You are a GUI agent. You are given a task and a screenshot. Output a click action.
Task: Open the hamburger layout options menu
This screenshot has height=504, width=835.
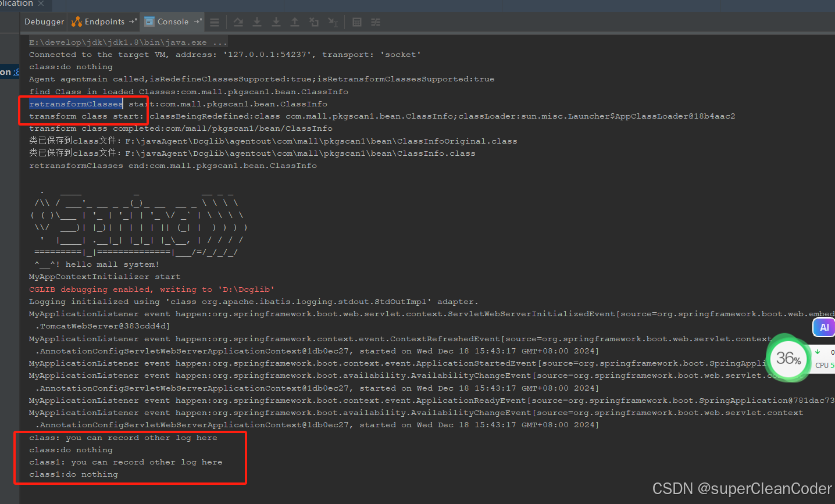[215, 22]
